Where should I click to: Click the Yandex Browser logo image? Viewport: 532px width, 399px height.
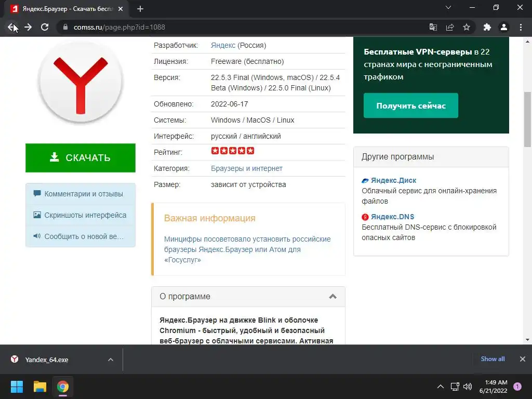coord(81,83)
